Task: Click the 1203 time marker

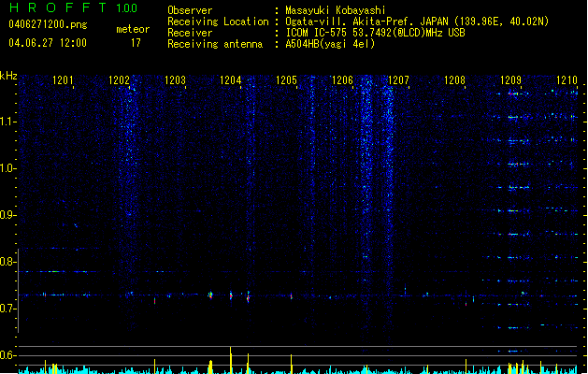Action: tap(175, 80)
